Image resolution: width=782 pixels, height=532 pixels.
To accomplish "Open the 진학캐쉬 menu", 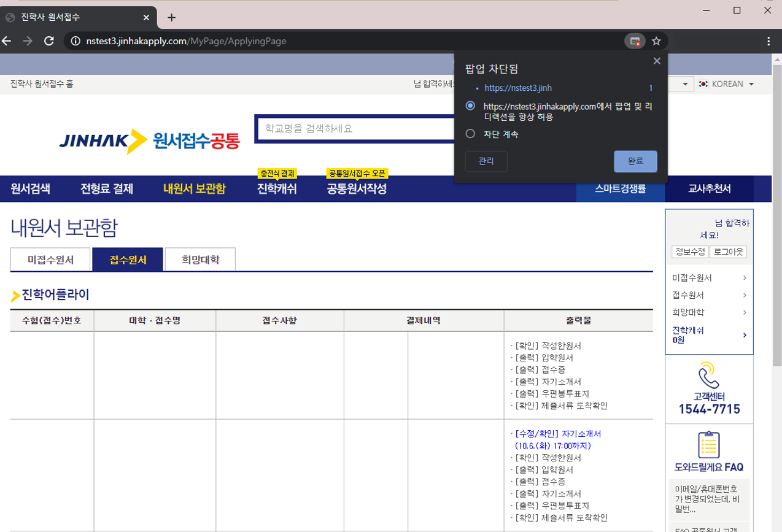I will pos(277,189).
